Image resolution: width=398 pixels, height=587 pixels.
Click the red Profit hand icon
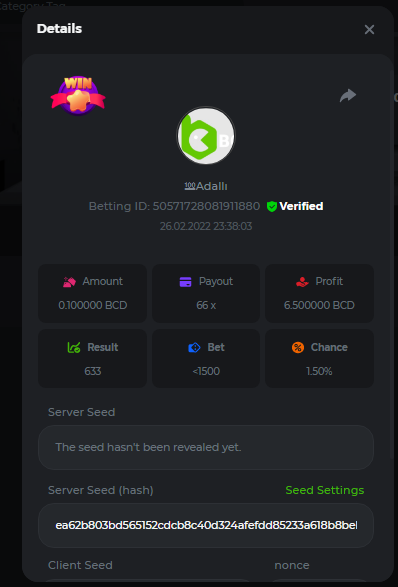pos(302,282)
